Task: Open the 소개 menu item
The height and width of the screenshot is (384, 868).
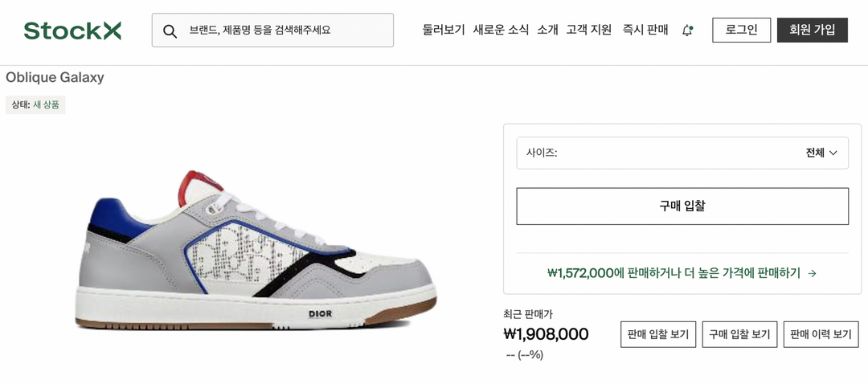Action: 547,30
